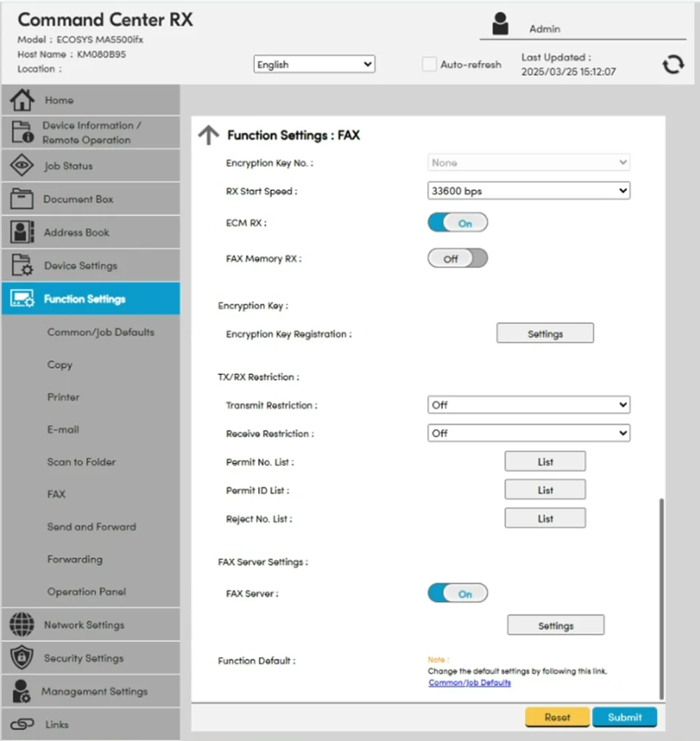Click the Device Information icon
The width and height of the screenshot is (700, 741).
click(x=22, y=132)
